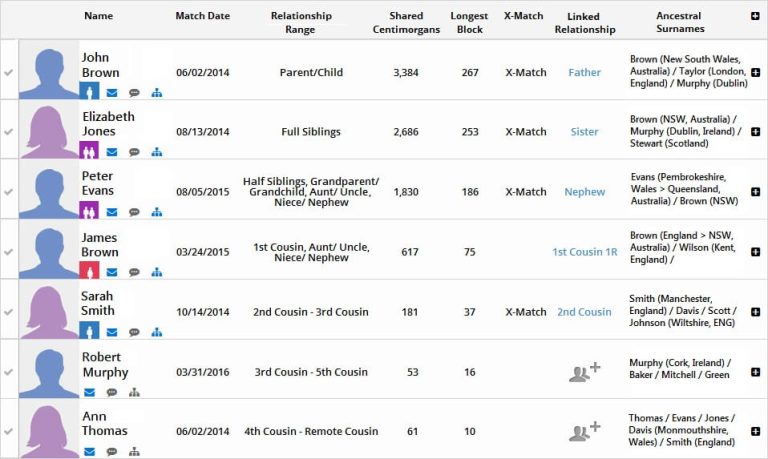Open the Father linked relationship link
Viewport: 768px width, 459px height.
coord(584,73)
